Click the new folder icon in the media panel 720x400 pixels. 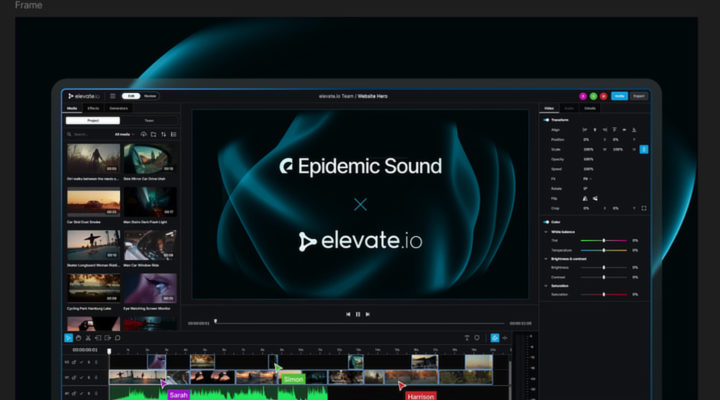(153, 135)
